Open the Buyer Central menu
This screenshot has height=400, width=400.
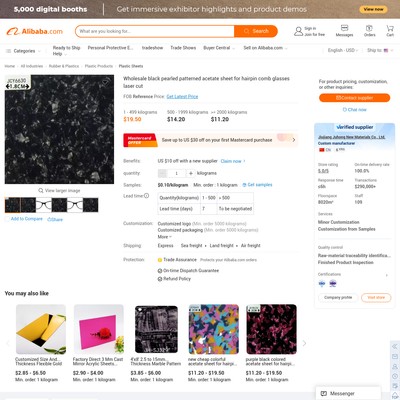tap(219, 48)
